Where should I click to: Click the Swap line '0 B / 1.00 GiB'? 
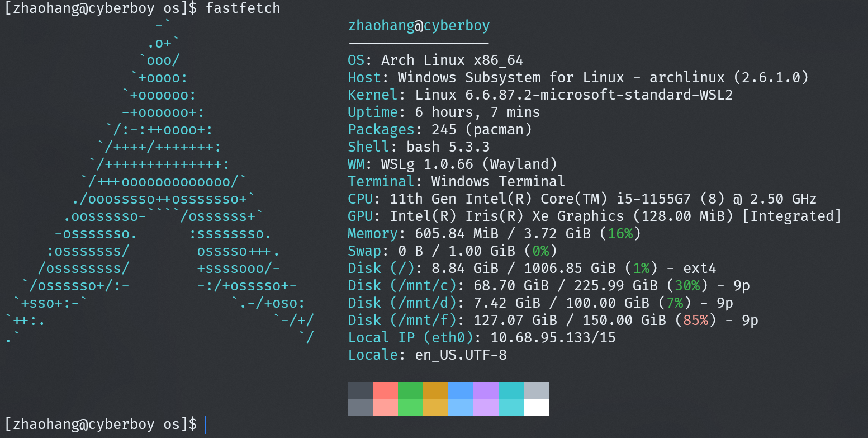[453, 251]
